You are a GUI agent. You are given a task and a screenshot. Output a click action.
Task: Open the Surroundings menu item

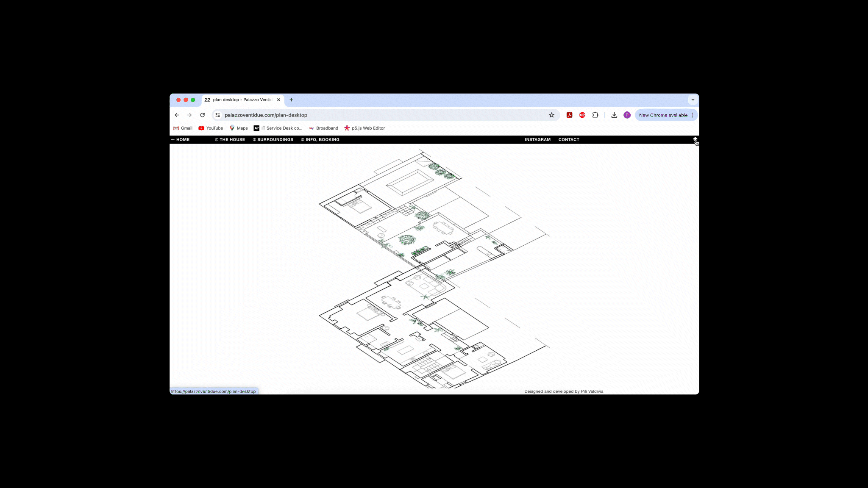point(273,139)
